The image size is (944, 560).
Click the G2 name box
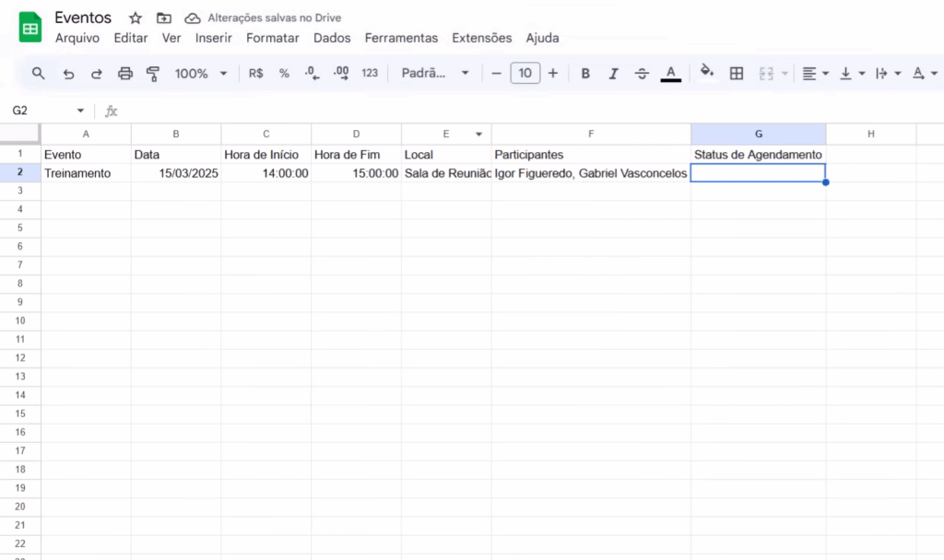point(40,111)
